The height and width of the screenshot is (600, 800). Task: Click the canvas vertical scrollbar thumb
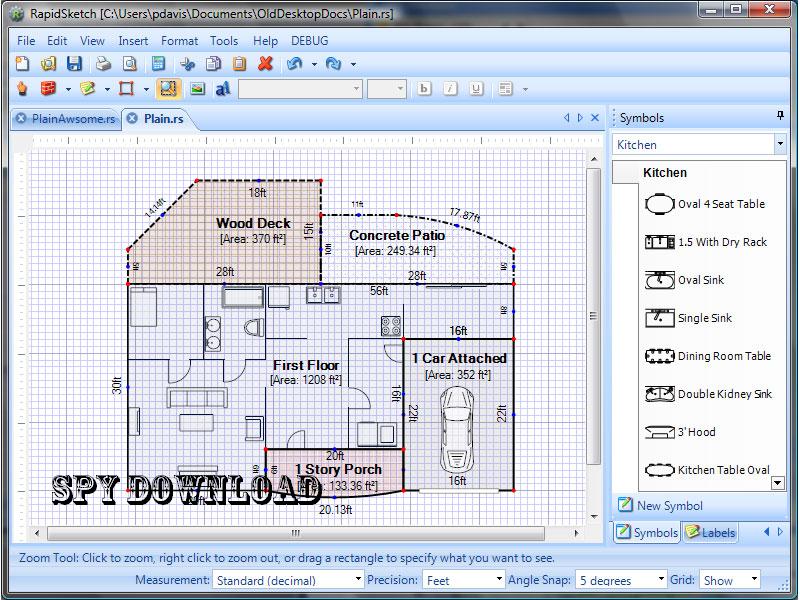click(x=593, y=316)
